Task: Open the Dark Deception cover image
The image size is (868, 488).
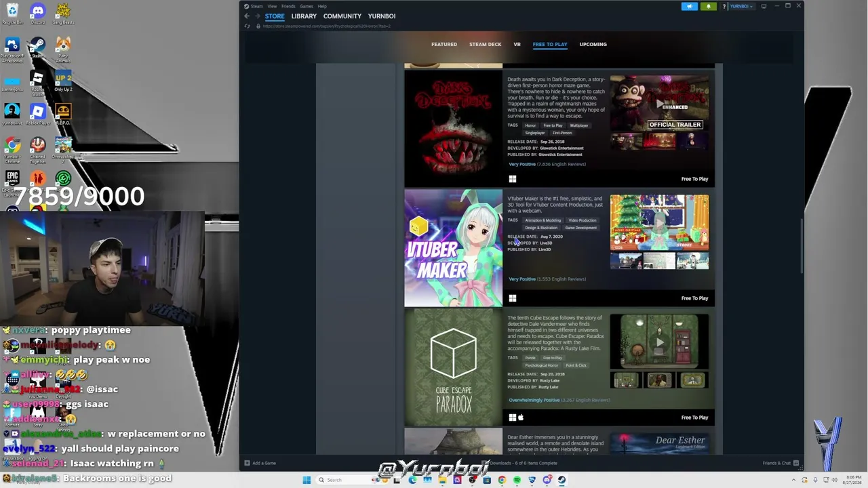Action: point(454,129)
